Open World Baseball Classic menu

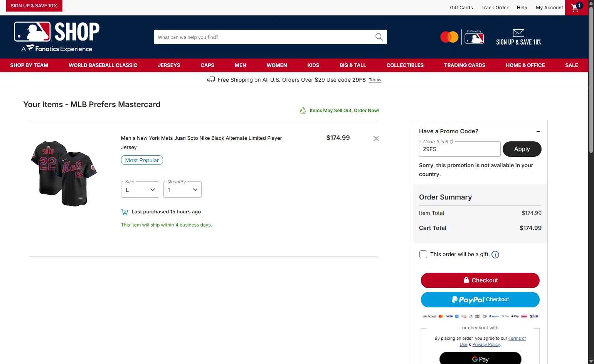[x=103, y=65]
